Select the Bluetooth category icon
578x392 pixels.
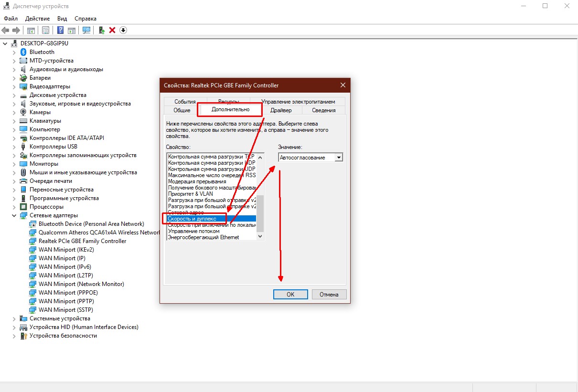tap(23, 52)
